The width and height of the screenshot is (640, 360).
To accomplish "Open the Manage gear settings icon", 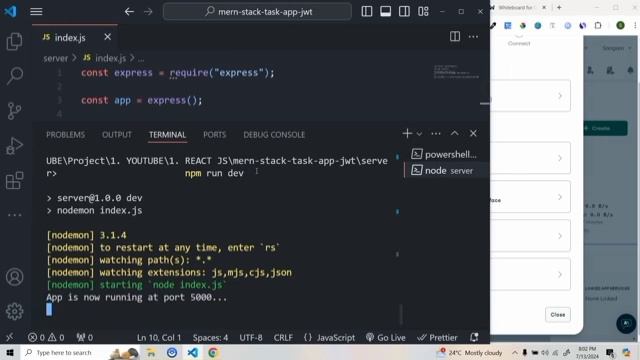I will [14, 311].
